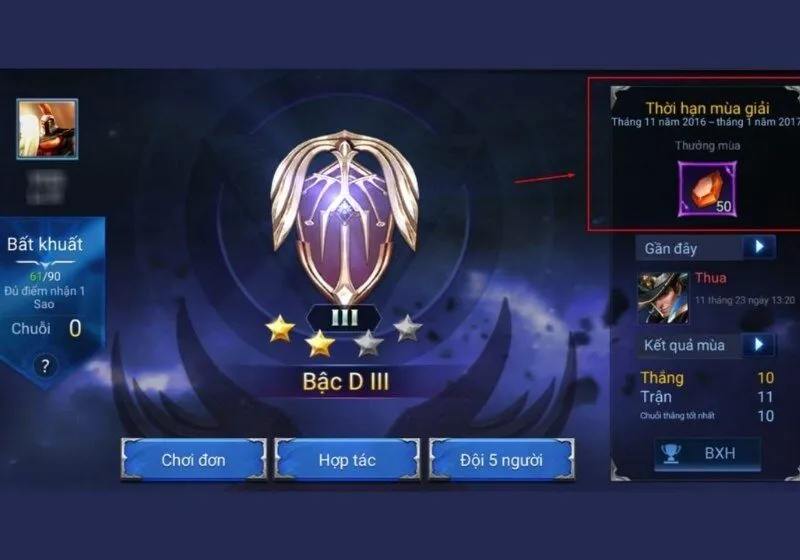Click the player avatar portrait
The height and width of the screenshot is (560, 800).
point(47,129)
